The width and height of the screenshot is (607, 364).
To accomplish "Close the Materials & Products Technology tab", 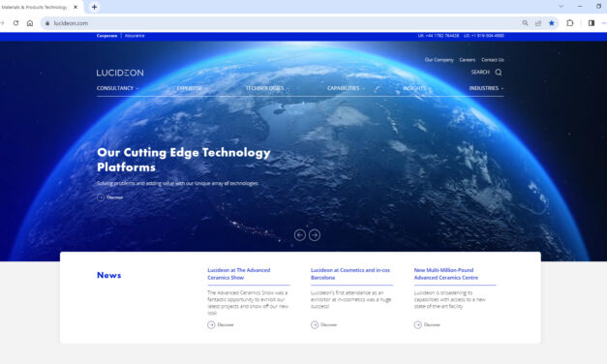I will pyautogui.click(x=76, y=7).
